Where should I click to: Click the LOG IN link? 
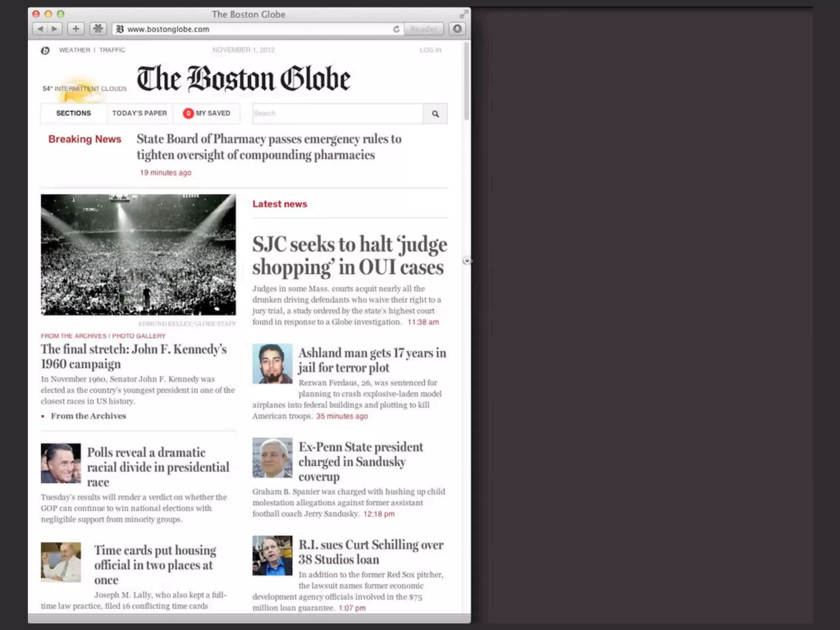[430, 50]
